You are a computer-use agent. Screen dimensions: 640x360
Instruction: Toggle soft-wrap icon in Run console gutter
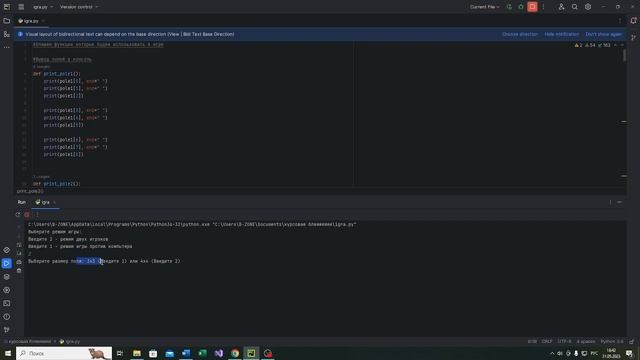[19, 245]
